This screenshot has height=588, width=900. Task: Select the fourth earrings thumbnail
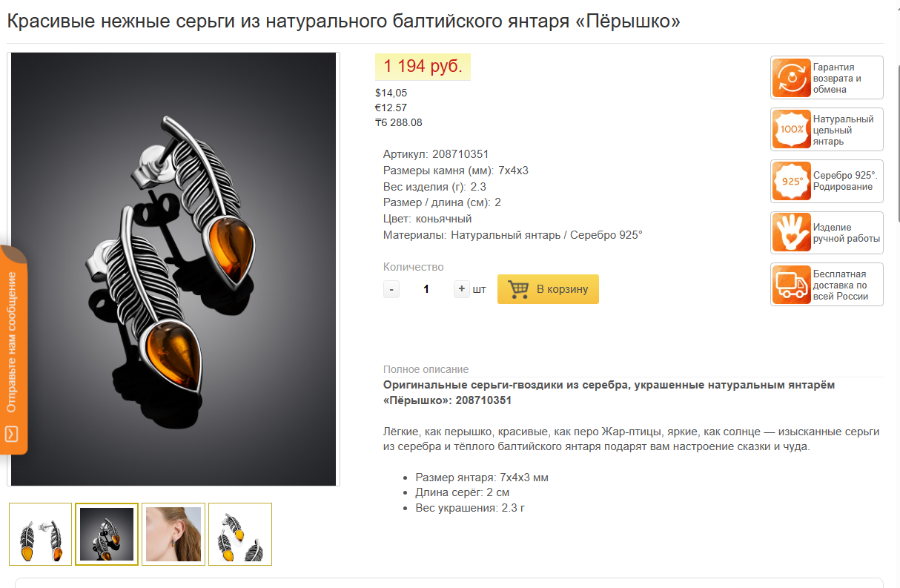pos(240,534)
